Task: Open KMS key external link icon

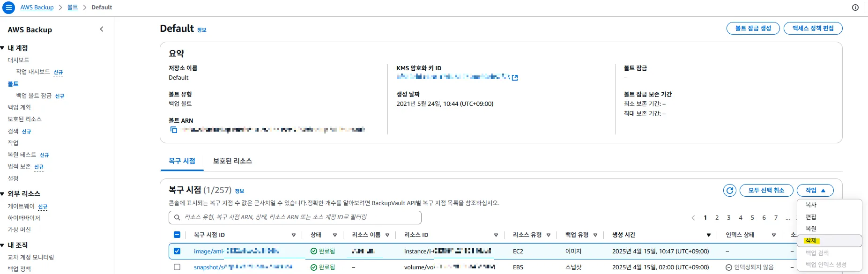Action: pyautogui.click(x=515, y=78)
